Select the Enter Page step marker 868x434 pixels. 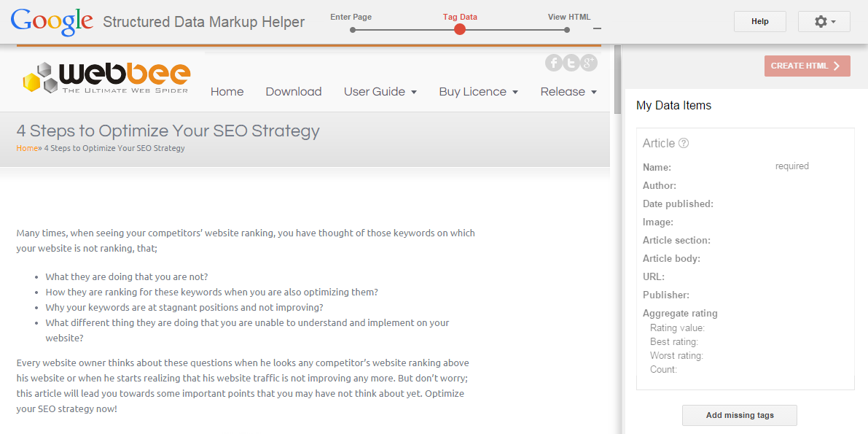click(x=353, y=30)
